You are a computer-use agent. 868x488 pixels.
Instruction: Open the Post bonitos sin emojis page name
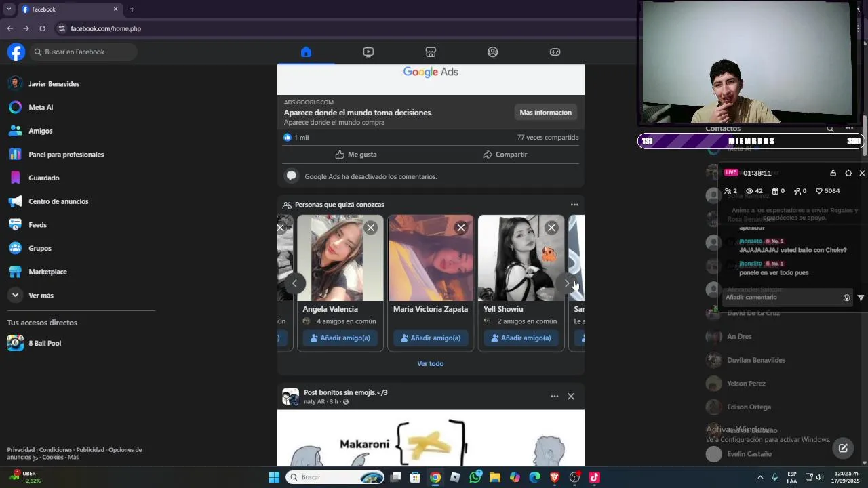click(346, 393)
